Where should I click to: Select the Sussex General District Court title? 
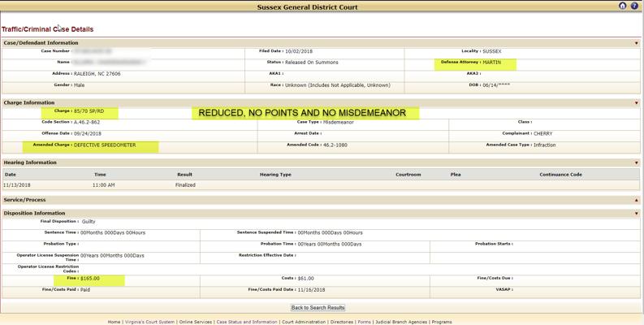coord(307,7)
